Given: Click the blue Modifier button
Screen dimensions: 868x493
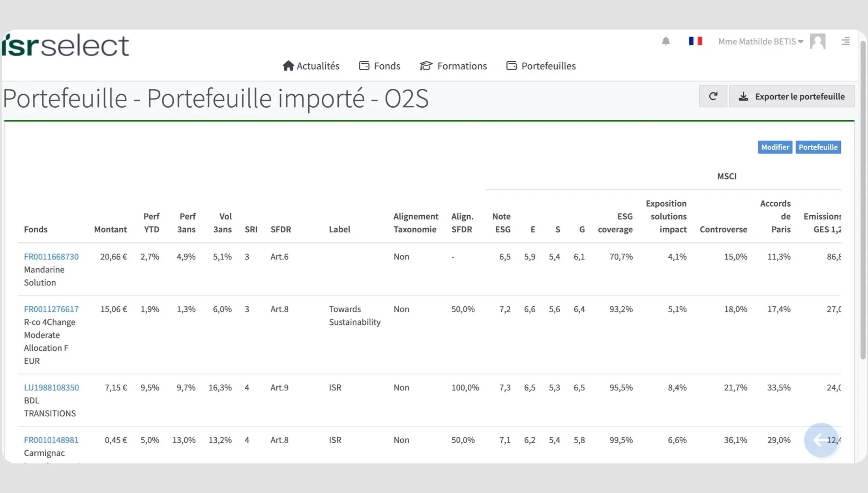Looking at the screenshot, I should 775,147.
